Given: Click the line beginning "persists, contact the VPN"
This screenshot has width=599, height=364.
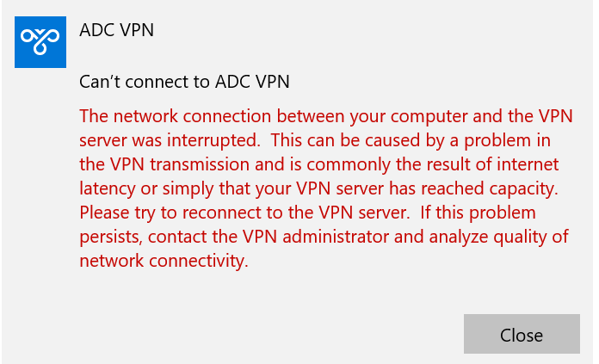Looking at the screenshot, I should 324,237.
